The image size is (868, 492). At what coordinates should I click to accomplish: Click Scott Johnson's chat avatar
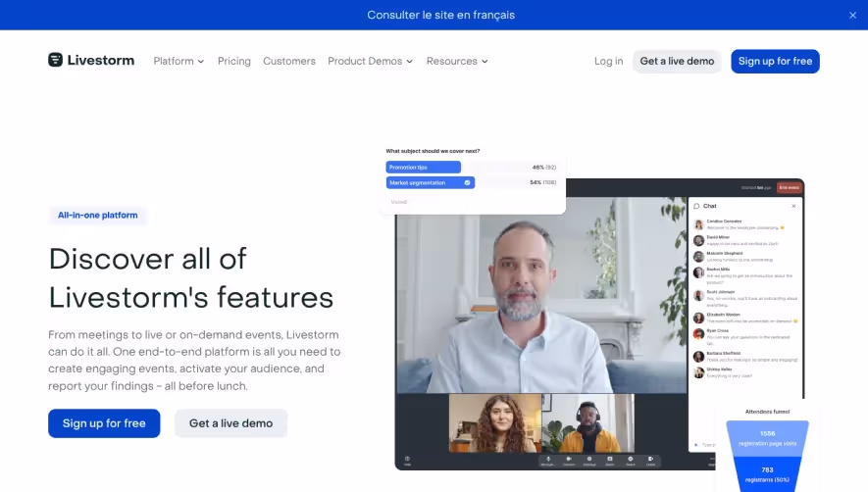click(698, 295)
